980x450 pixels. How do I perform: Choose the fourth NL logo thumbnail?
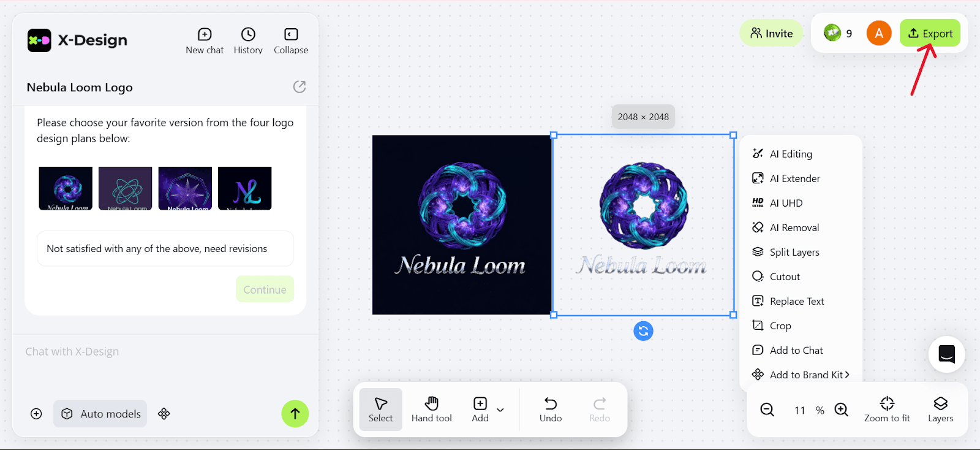click(x=245, y=188)
